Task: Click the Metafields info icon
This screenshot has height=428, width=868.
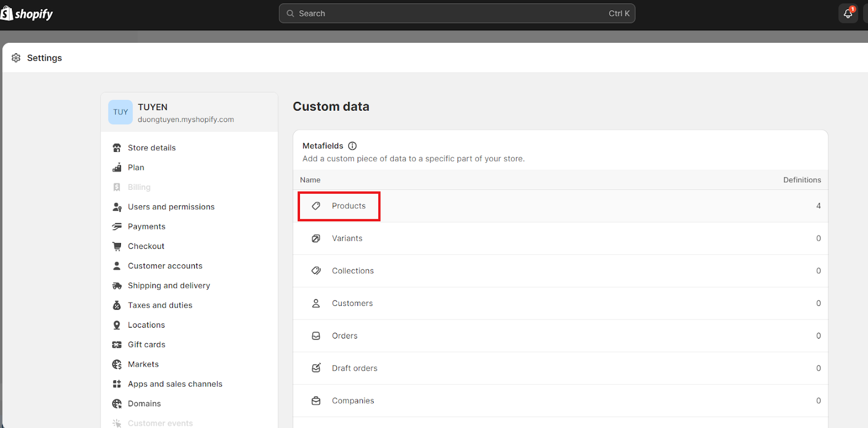Action: pyautogui.click(x=353, y=146)
